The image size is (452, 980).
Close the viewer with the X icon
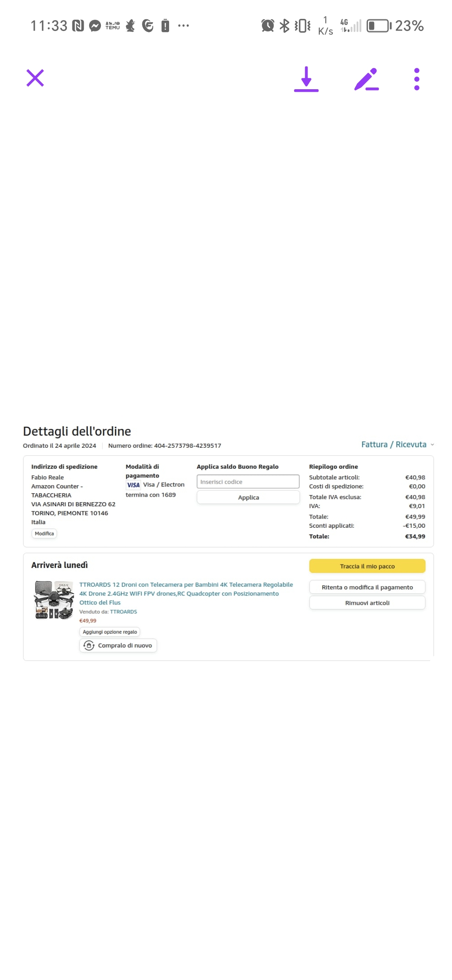click(x=35, y=78)
